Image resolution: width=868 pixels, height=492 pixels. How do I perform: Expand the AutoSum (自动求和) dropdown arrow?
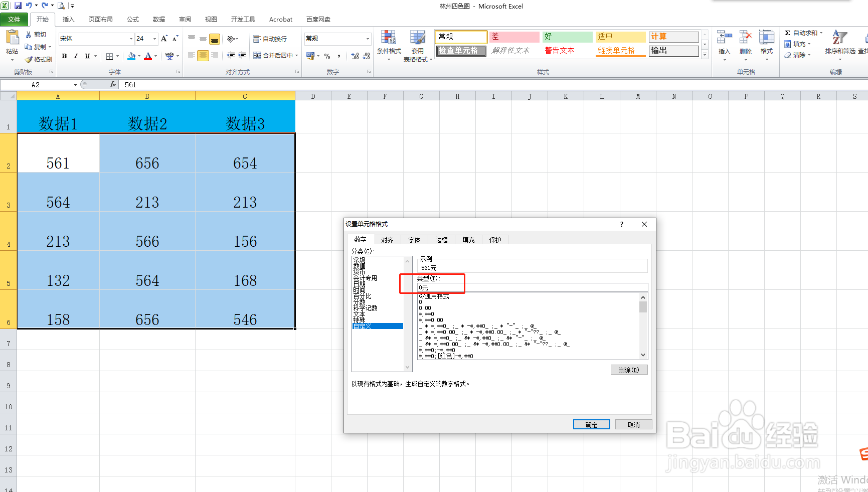(x=821, y=33)
